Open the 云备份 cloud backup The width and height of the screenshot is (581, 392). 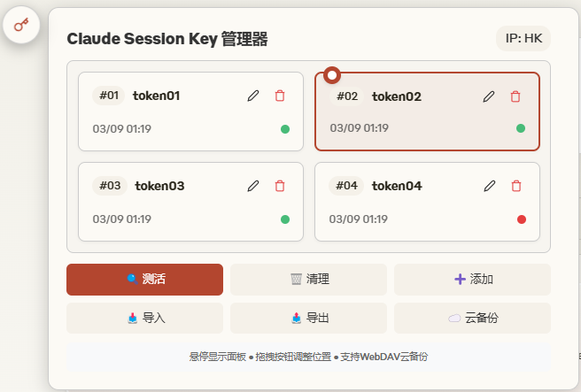tap(472, 318)
